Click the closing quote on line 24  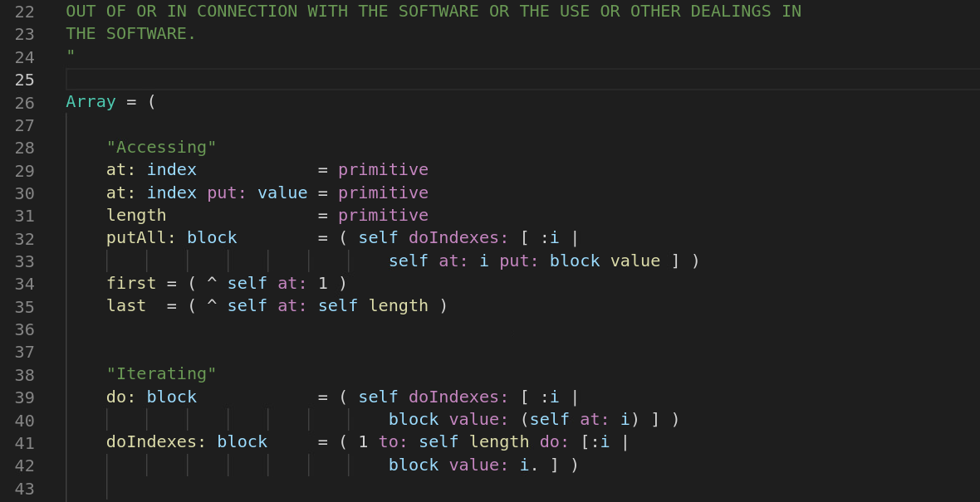(71, 54)
